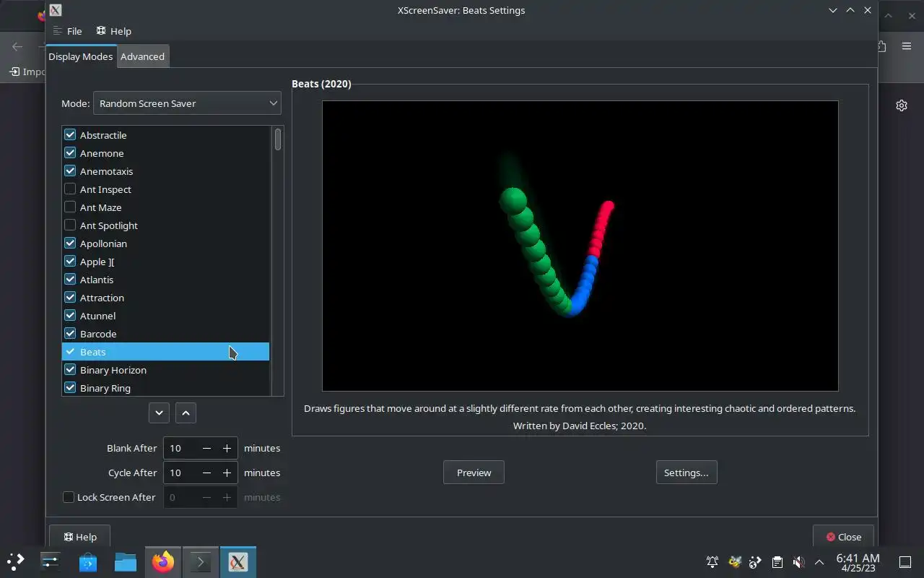924x578 pixels.
Task: Decrease Blank After minutes with minus
Action: (206, 448)
